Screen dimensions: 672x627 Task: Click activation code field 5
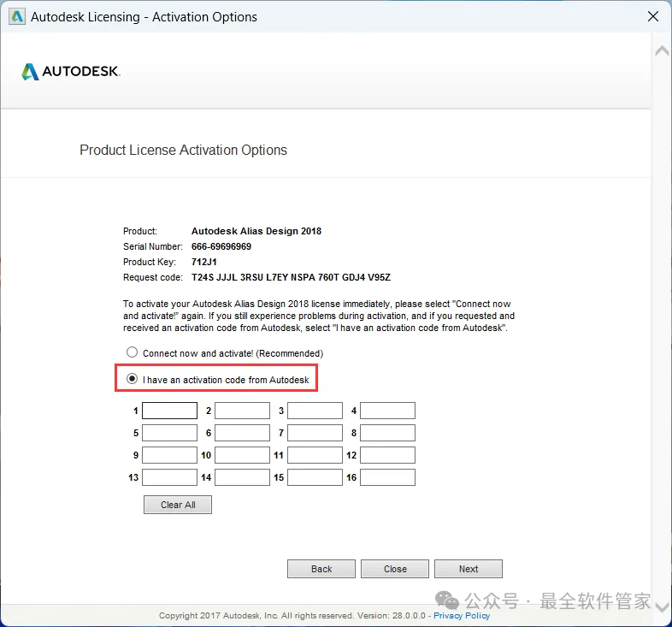(170, 433)
